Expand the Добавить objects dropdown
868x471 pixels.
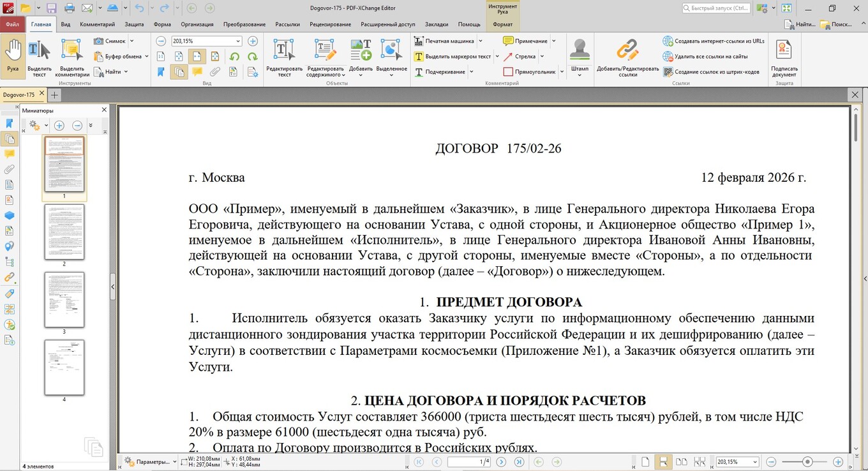361,75
